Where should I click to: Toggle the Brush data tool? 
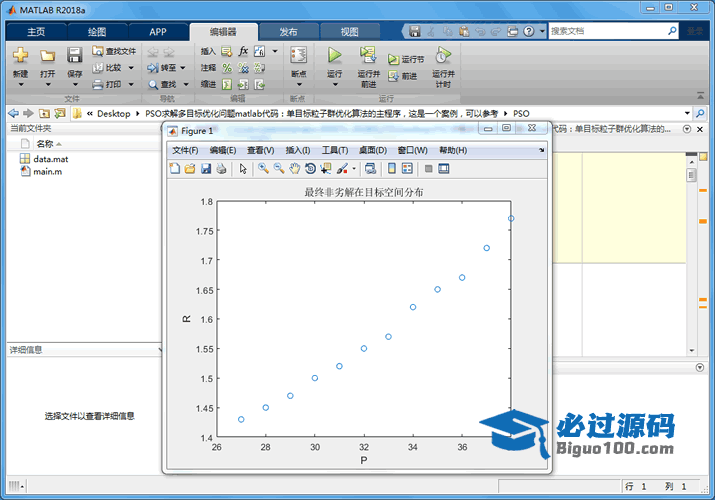coord(342,169)
